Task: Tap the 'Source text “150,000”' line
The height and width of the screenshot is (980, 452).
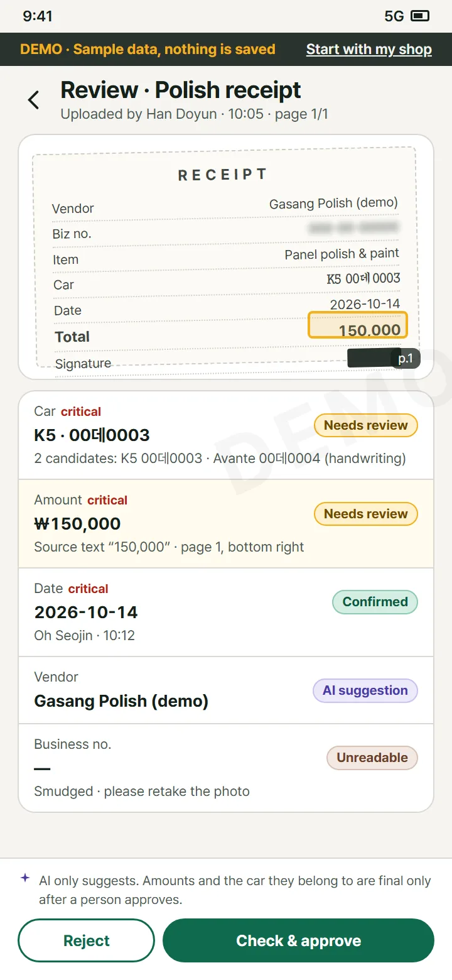Action: (x=169, y=547)
